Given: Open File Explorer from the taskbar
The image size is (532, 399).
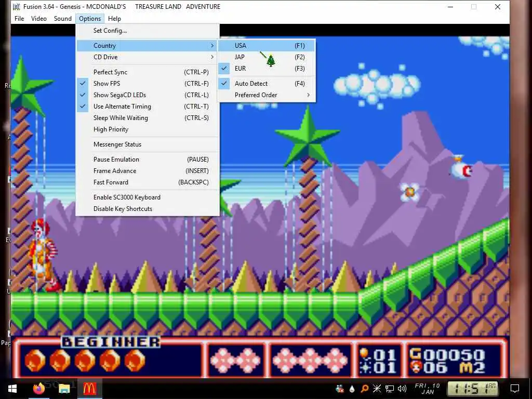Looking at the screenshot, I should pos(64,389).
